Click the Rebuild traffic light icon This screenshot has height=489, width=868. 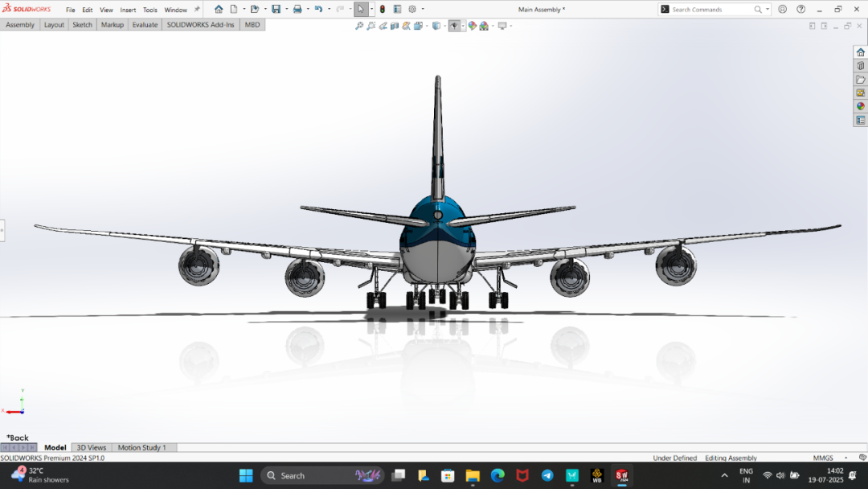(382, 10)
